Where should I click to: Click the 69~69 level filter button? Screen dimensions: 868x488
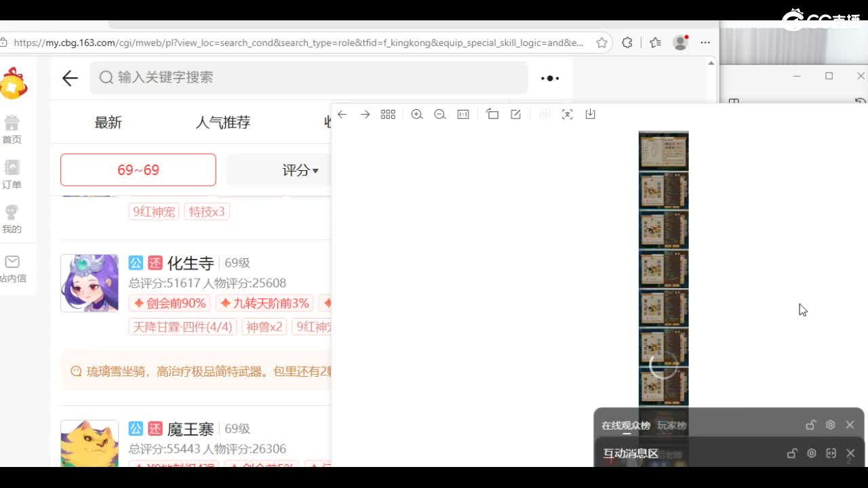[x=138, y=170]
